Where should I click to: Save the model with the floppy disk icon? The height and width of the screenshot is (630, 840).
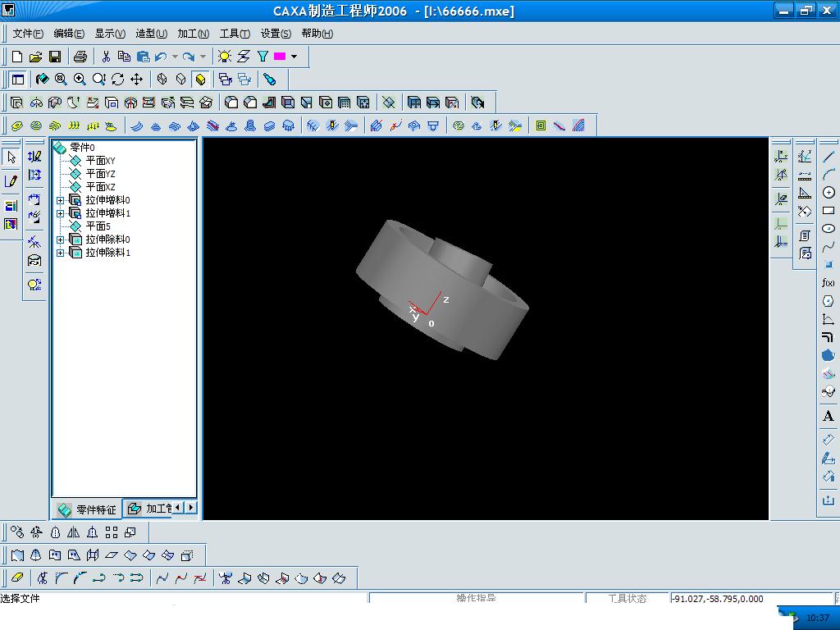55,57
